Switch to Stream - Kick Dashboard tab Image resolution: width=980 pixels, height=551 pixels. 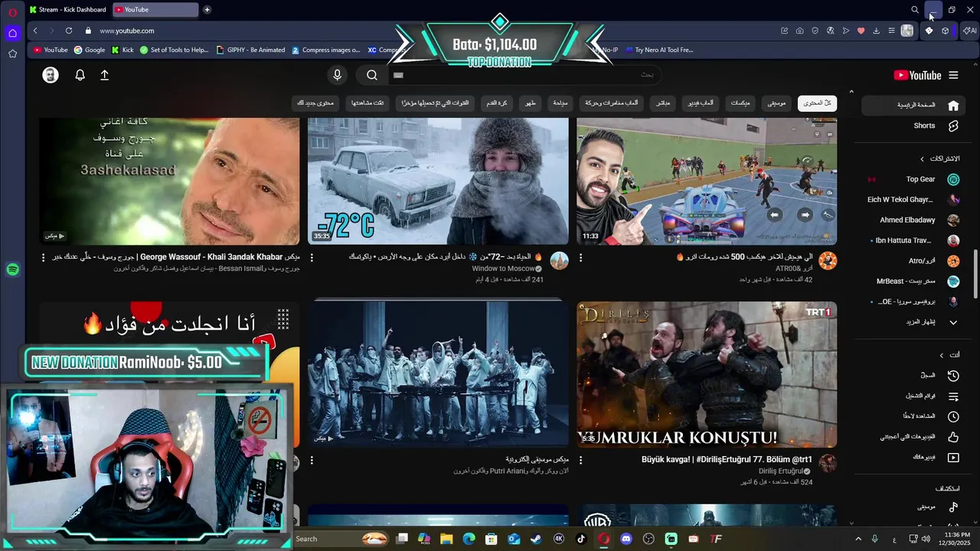click(67, 9)
